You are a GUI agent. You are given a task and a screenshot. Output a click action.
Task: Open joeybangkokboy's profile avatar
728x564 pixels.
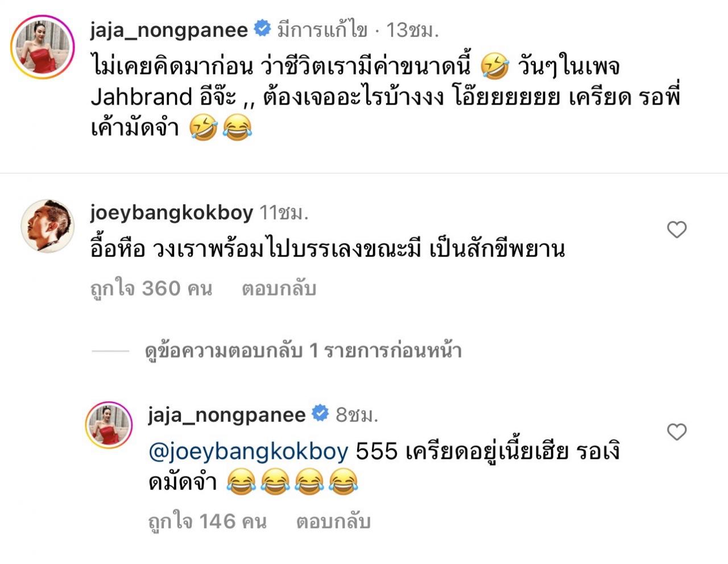(48, 225)
